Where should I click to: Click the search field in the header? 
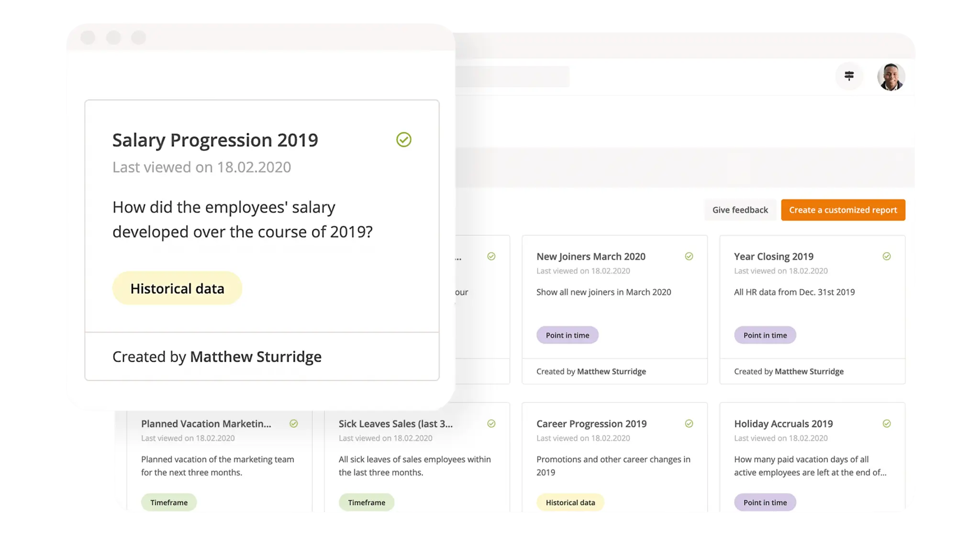(512, 77)
